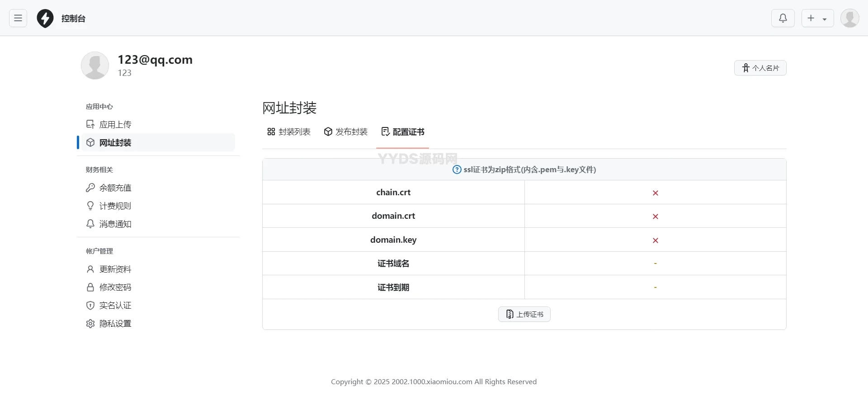The height and width of the screenshot is (414, 868).
Task: Open 个人名片 on the right
Action: pyautogui.click(x=760, y=68)
